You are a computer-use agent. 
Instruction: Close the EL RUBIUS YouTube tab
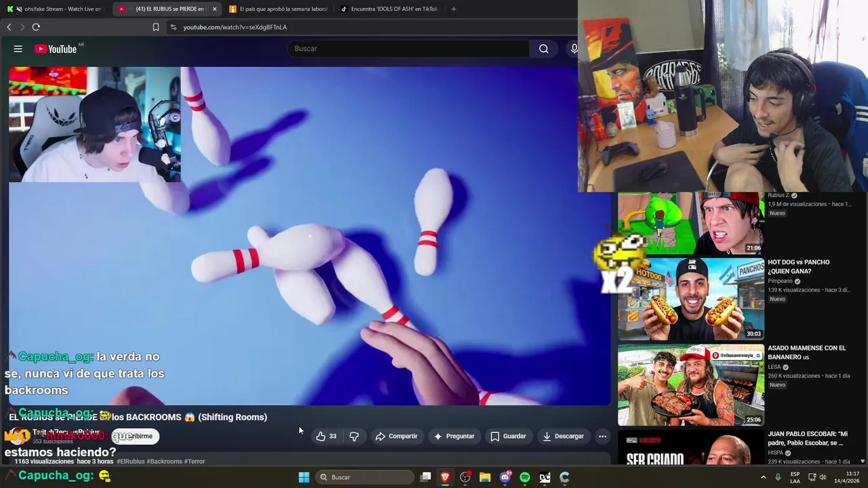pyautogui.click(x=215, y=9)
